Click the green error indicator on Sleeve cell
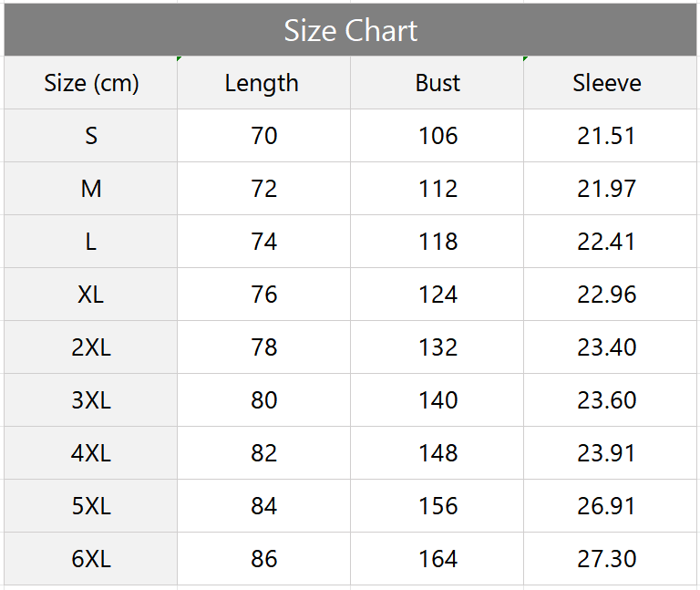 click(x=525, y=58)
